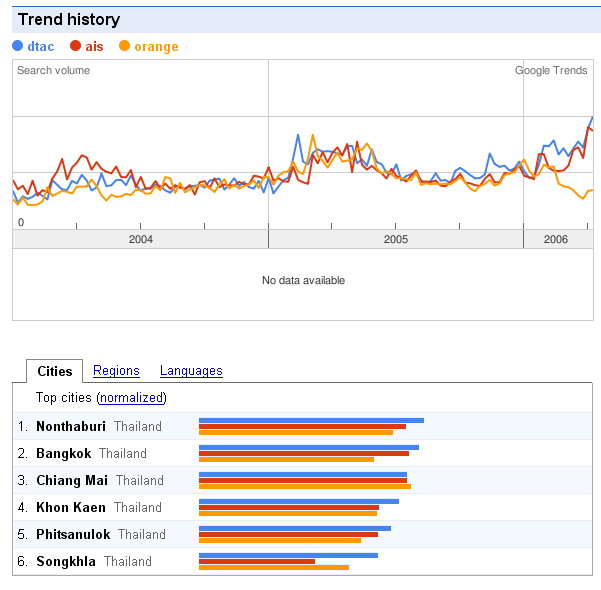
Task: Open the normalized link
Action: 131,398
